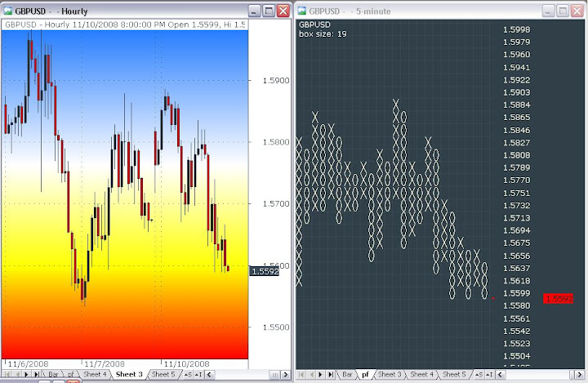Viewport: 588px width, 383px height.
Task: Open Sheet 3 tab in 5-minute chart
Action: click(390, 374)
